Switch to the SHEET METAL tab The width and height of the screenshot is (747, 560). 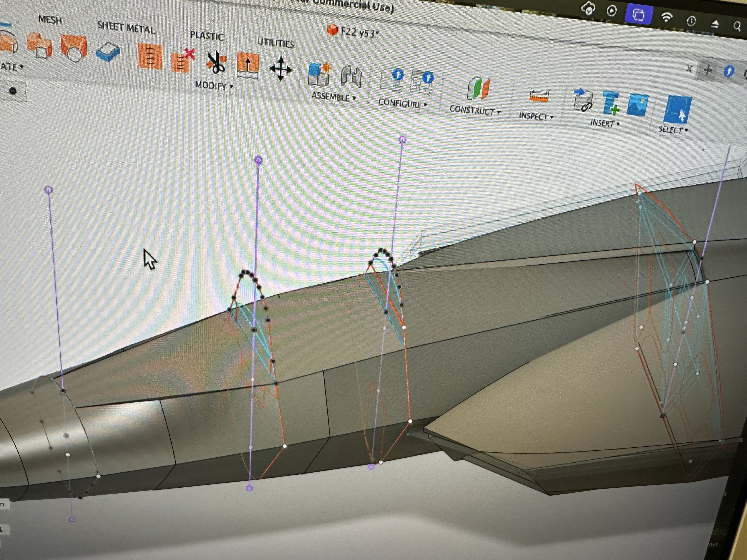(126, 28)
